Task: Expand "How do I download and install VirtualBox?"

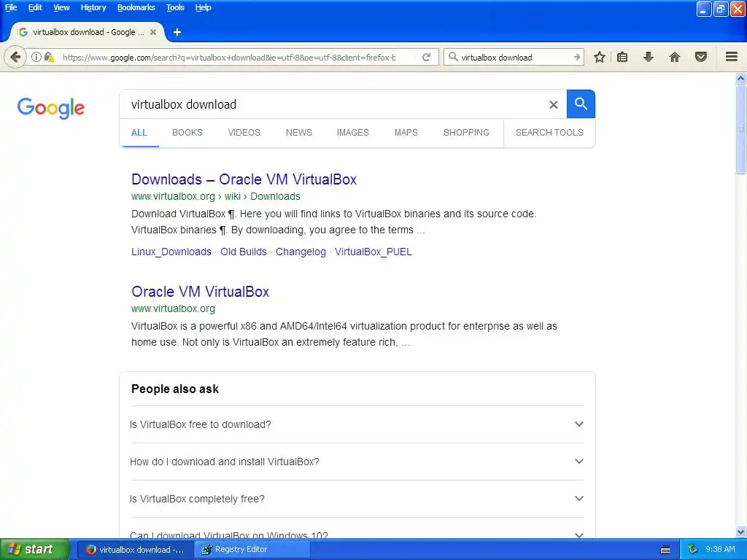Action: pyautogui.click(x=356, y=462)
